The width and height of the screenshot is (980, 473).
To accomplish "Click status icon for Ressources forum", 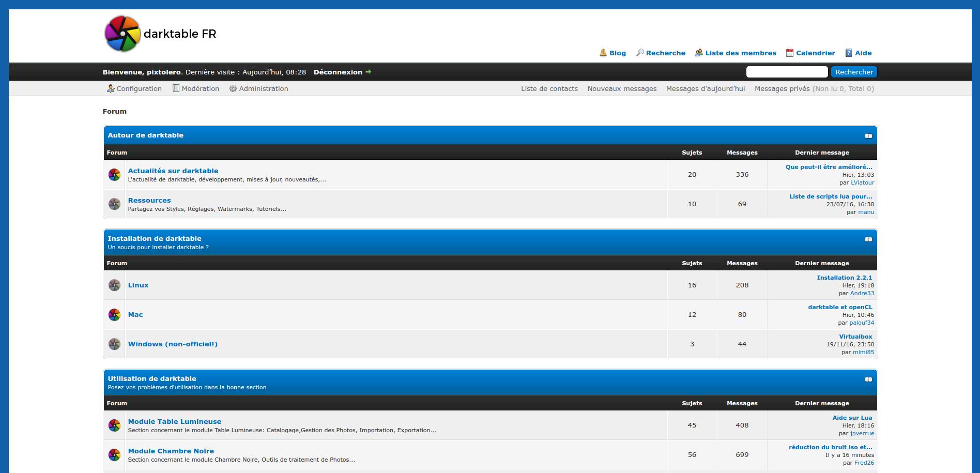I will tap(114, 204).
